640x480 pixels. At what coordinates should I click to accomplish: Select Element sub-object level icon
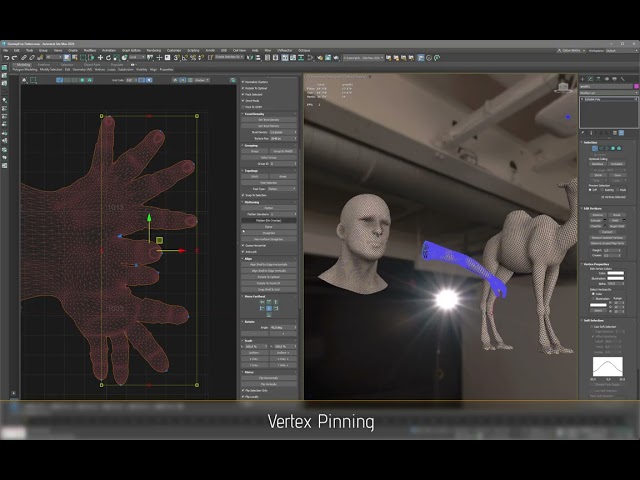click(x=619, y=149)
